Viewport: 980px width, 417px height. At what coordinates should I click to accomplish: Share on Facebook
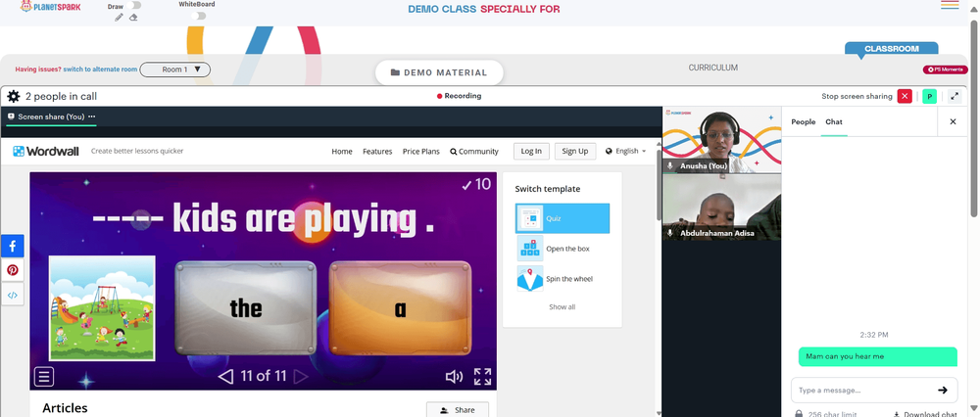click(x=13, y=247)
